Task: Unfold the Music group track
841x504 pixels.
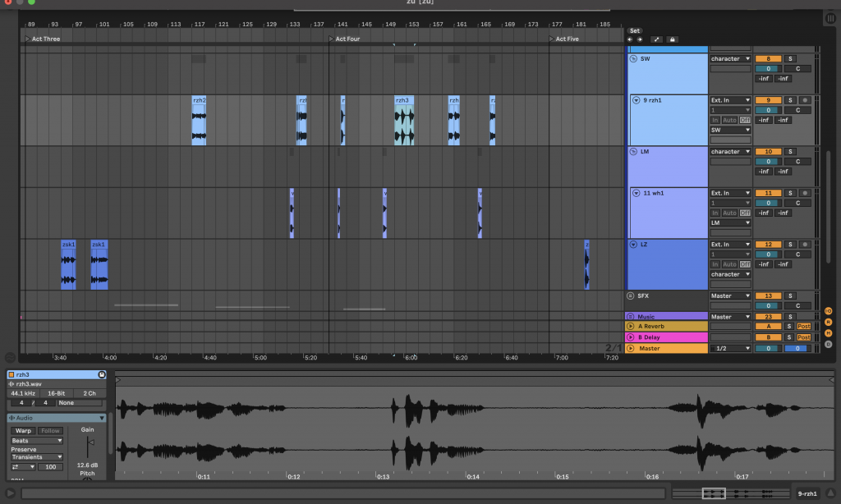Action: [x=631, y=317]
